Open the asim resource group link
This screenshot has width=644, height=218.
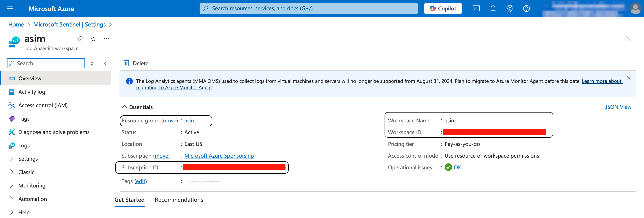click(x=190, y=121)
